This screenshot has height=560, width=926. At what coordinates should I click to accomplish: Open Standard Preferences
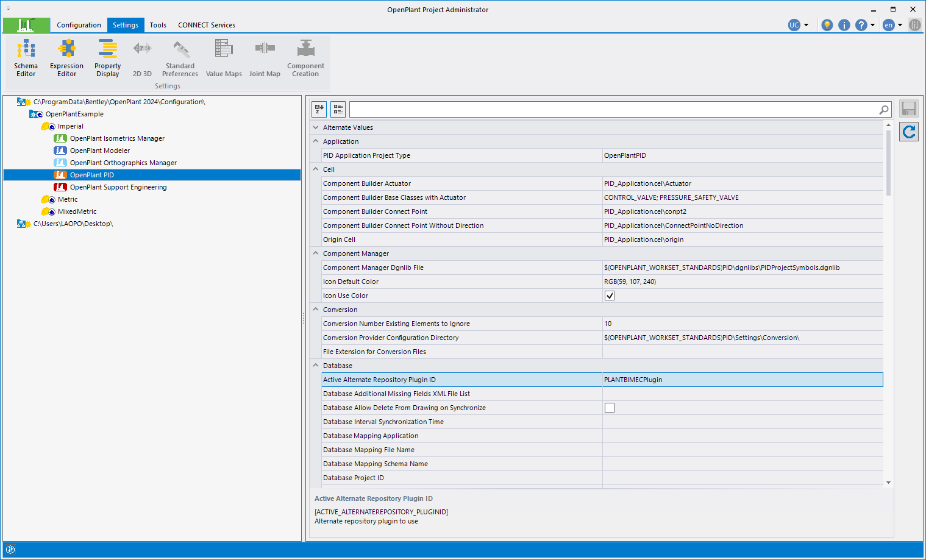click(180, 58)
